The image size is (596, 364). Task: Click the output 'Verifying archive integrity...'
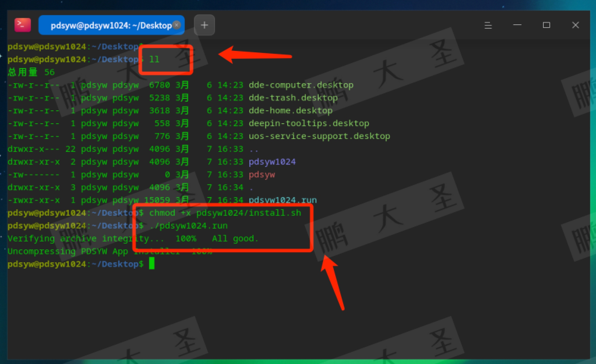(x=86, y=239)
